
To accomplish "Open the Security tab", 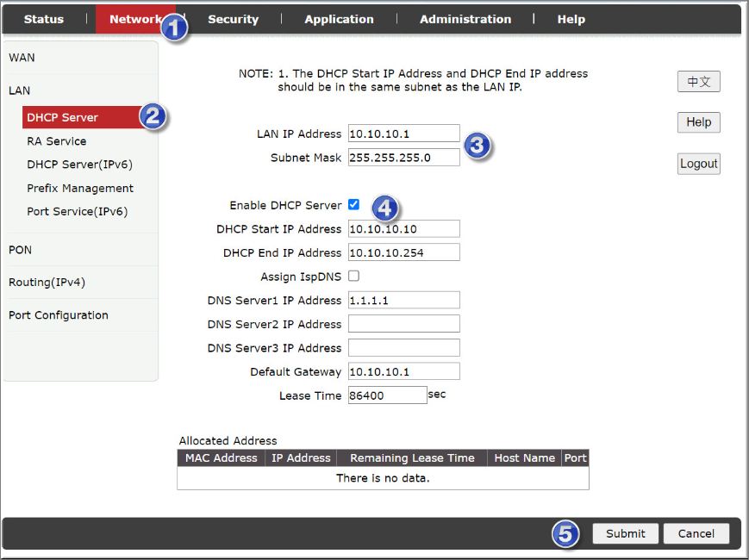I will [233, 19].
